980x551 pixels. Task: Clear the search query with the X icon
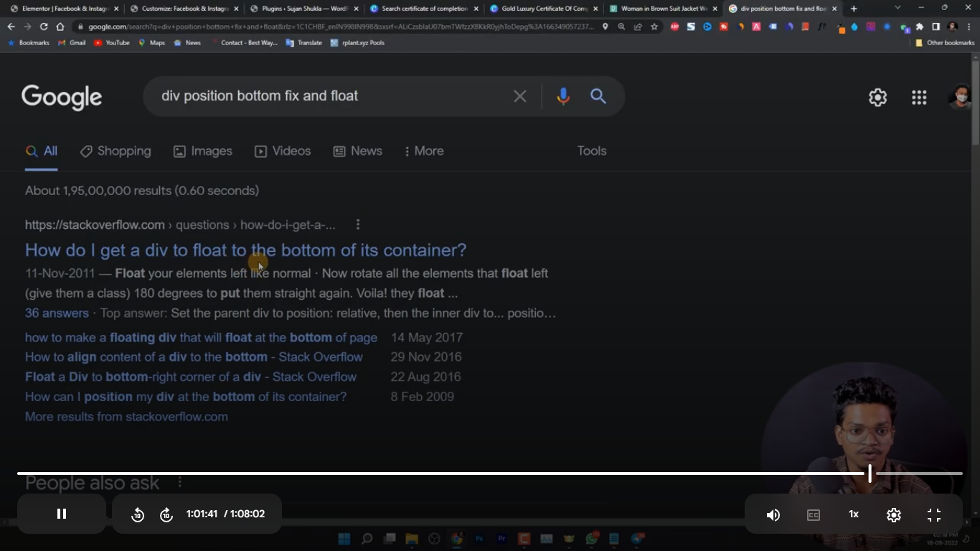point(520,96)
